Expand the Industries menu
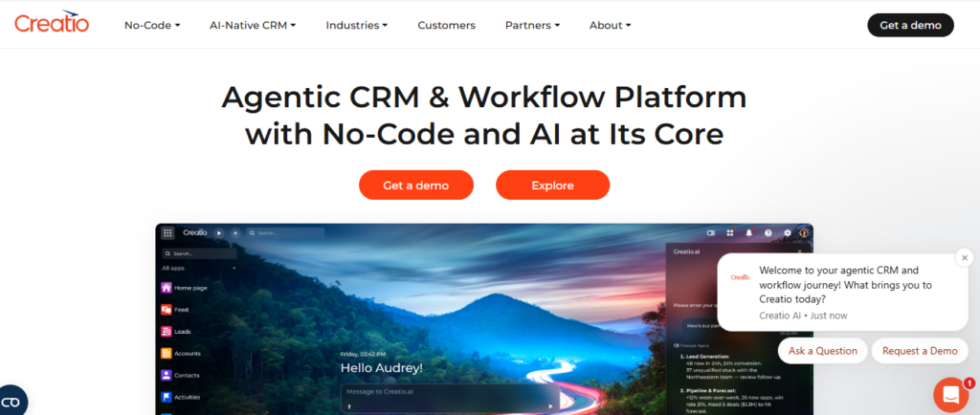Image resolution: width=980 pixels, height=415 pixels. click(356, 26)
